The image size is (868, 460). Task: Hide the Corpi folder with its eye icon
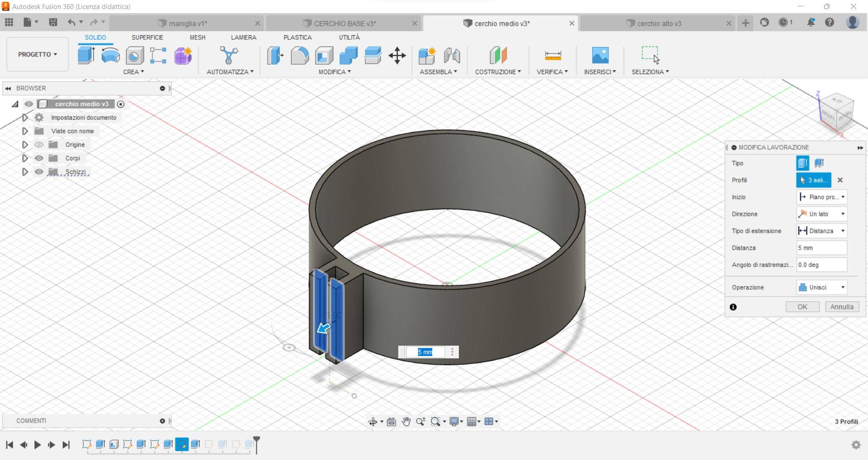click(x=39, y=158)
